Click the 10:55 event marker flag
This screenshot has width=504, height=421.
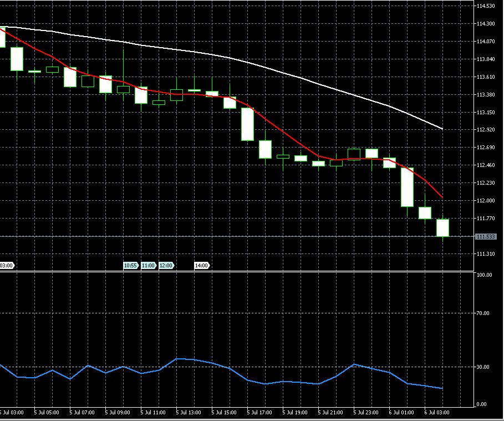click(x=131, y=266)
